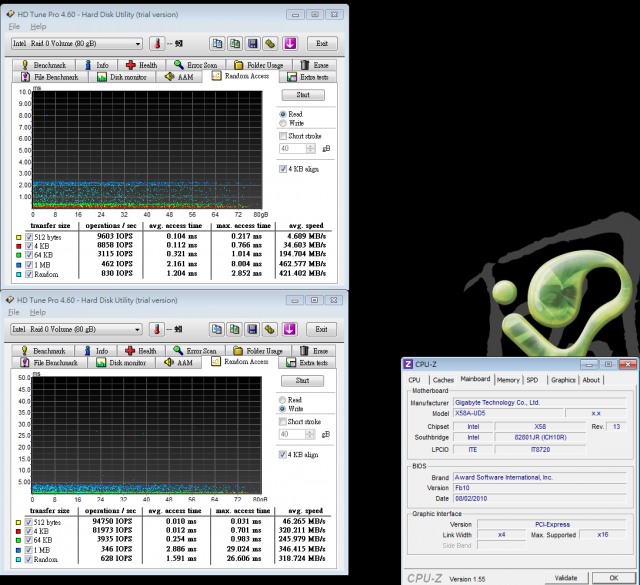Switch to SPD tab in CPU-Z
The image size is (640, 585).
pyautogui.click(x=532, y=380)
